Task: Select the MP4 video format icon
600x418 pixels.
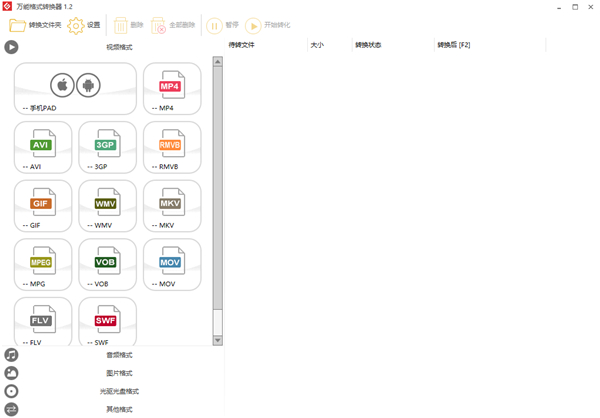Action: (171, 89)
